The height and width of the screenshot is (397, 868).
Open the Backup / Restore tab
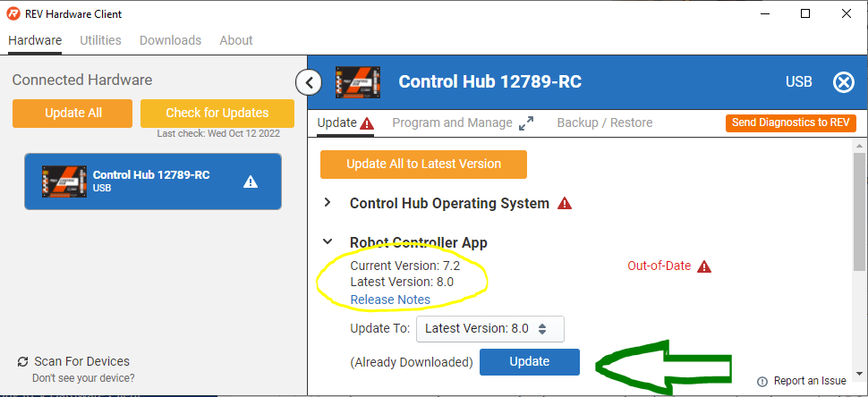(x=604, y=122)
